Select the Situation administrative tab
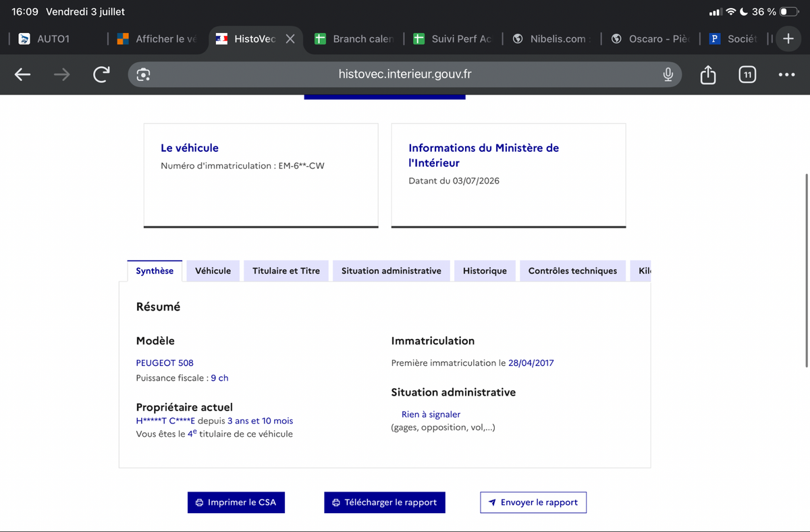 pyautogui.click(x=391, y=271)
